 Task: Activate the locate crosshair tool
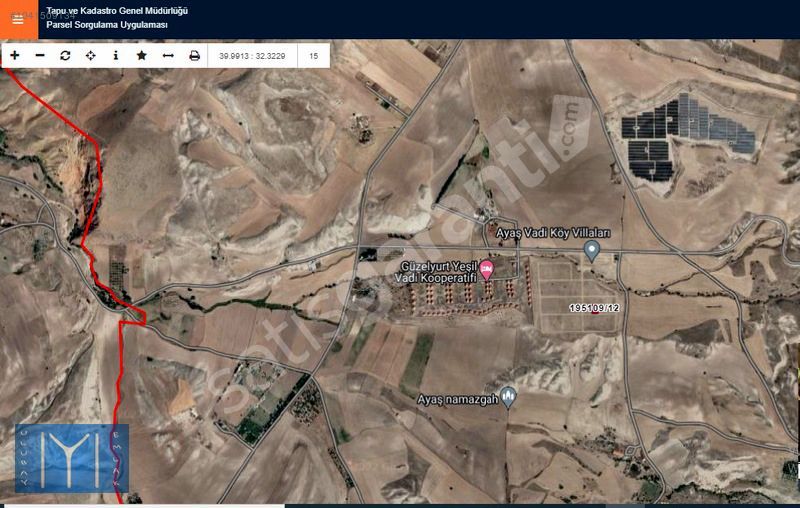click(90, 55)
